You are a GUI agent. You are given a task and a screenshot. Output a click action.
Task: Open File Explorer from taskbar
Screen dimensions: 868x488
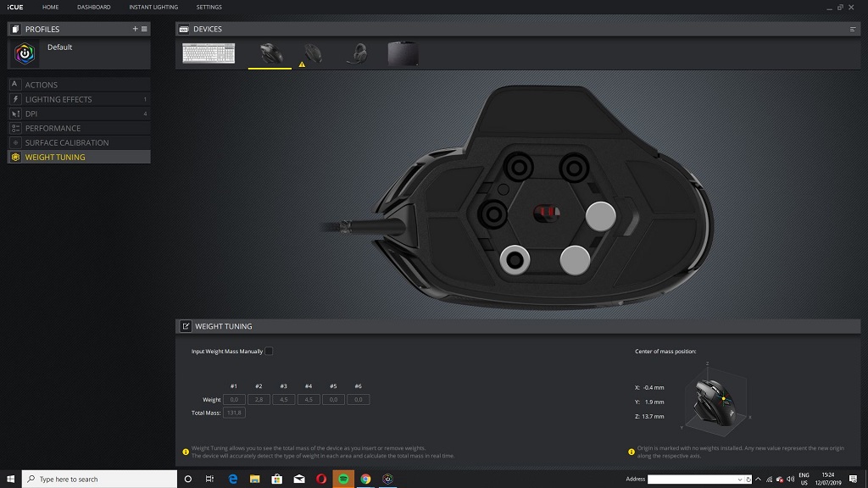point(254,480)
